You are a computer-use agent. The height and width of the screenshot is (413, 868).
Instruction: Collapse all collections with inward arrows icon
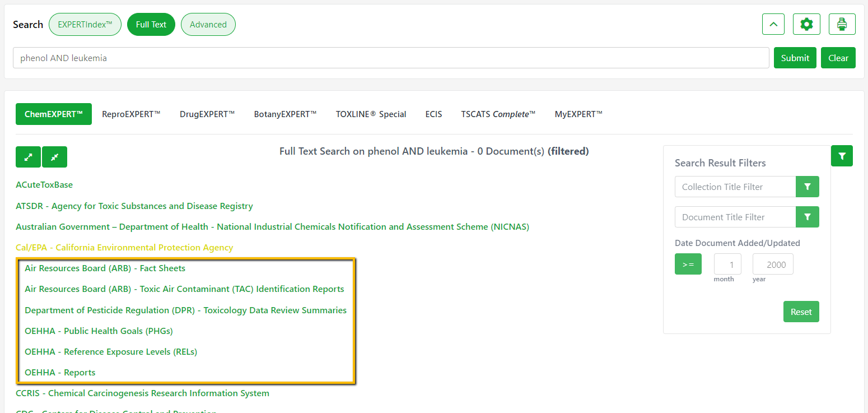[54, 157]
